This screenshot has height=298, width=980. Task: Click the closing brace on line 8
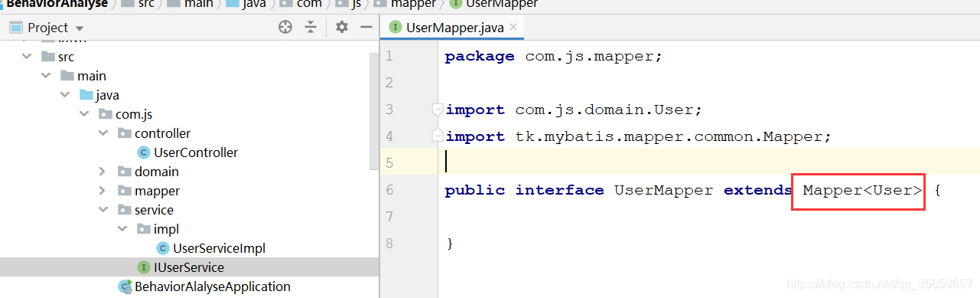pyautogui.click(x=450, y=244)
